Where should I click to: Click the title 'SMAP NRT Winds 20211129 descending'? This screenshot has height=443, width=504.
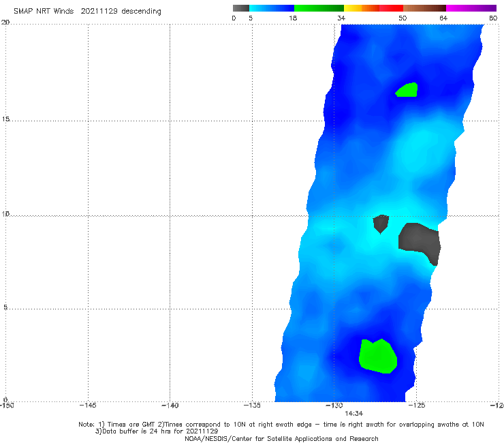(87, 12)
